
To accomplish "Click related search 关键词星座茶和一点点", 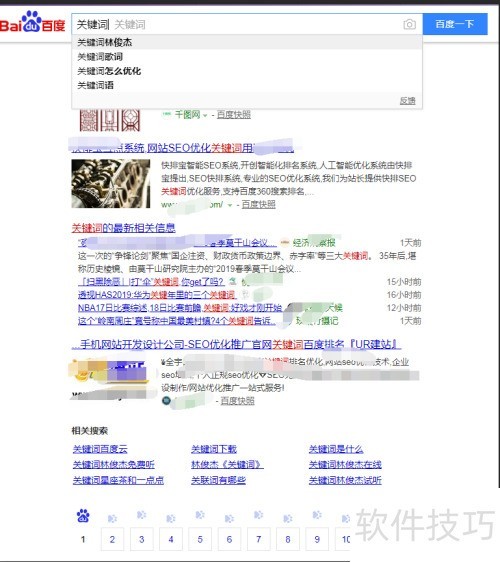I will (x=118, y=480).
